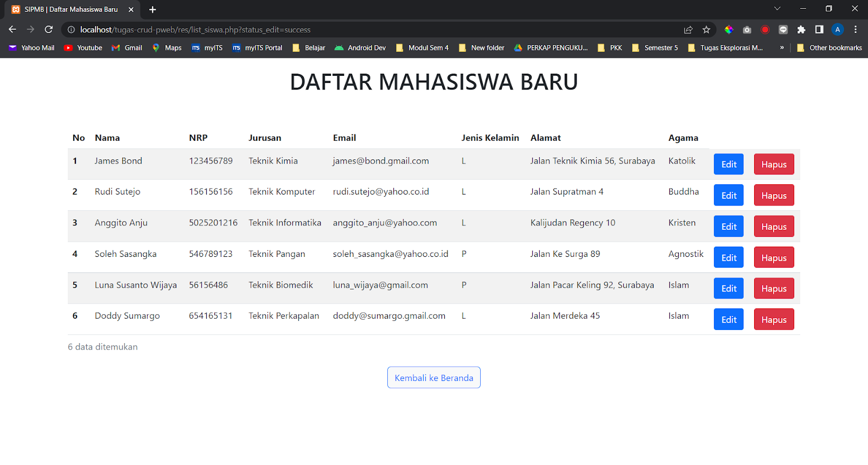Image resolution: width=868 pixels, height=465 pixels.
Task: Go back with the browser back arrow
Action: coord(12,29)
